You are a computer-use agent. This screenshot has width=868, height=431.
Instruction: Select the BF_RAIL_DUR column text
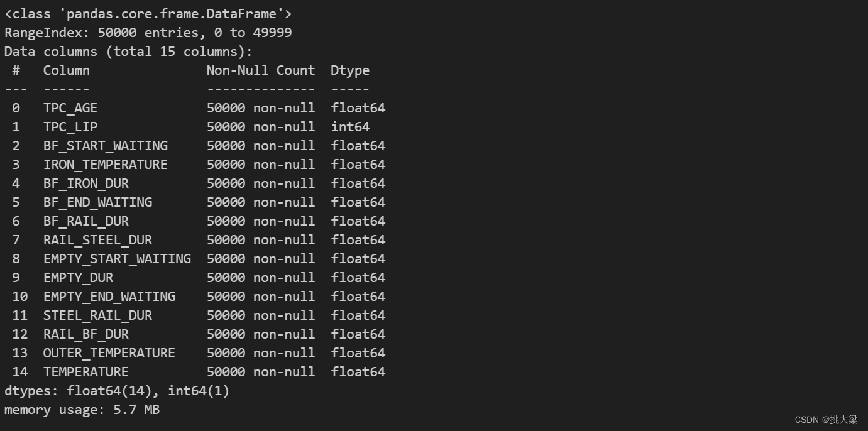(x=86, y=221)
